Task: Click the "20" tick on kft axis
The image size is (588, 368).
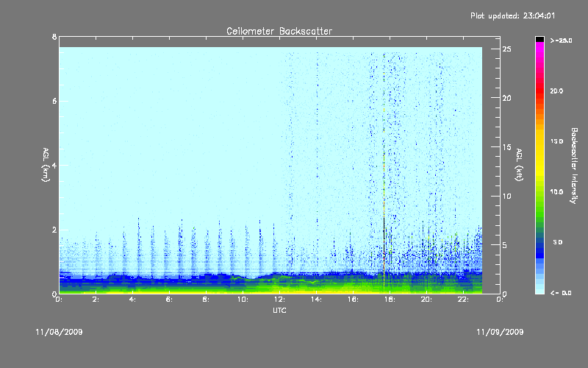Action: pyautogui.click(x=506, y=98)
